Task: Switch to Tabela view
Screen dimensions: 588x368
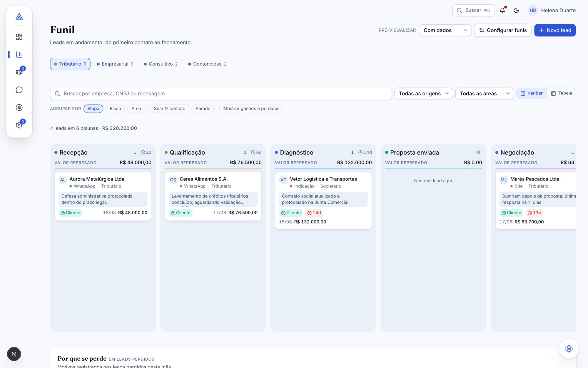Action: click(562, 93)
